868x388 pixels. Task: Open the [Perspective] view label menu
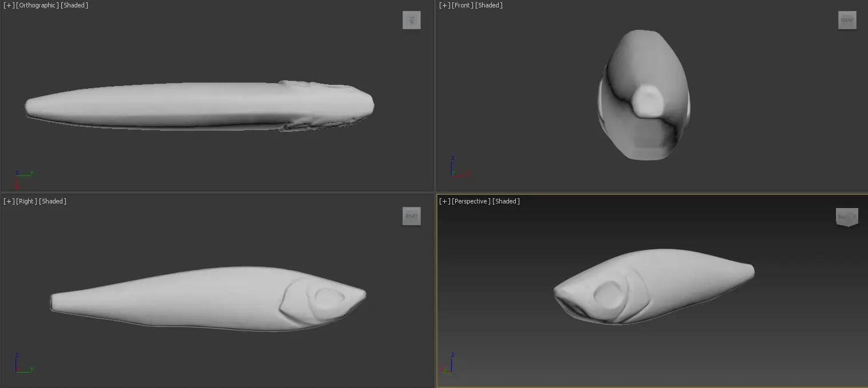(471, 201)
